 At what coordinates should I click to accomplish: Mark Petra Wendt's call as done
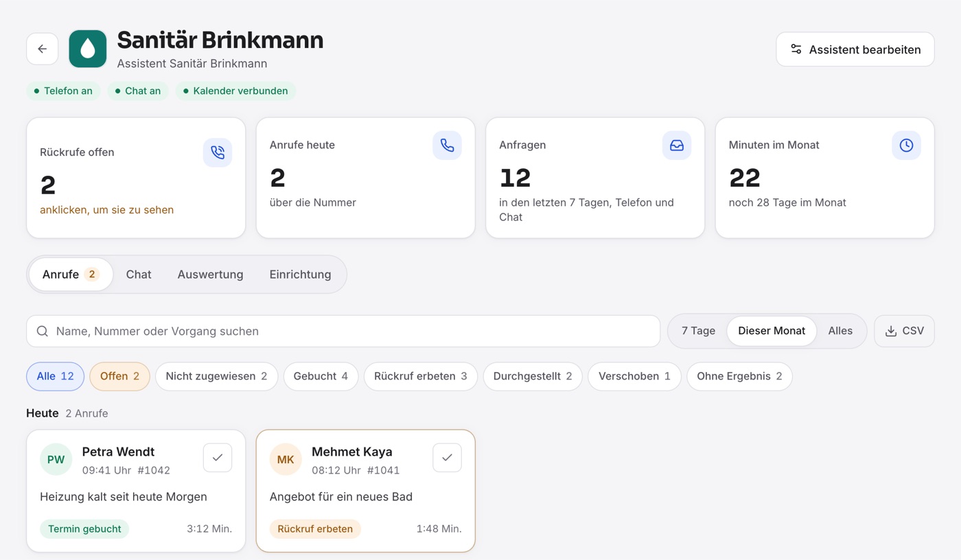click(218, 458)
